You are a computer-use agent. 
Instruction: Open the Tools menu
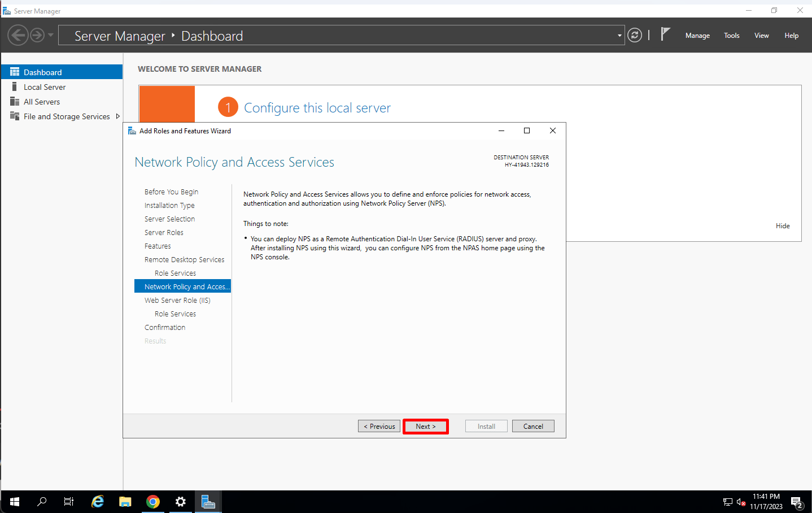click(x=731, y=35)
